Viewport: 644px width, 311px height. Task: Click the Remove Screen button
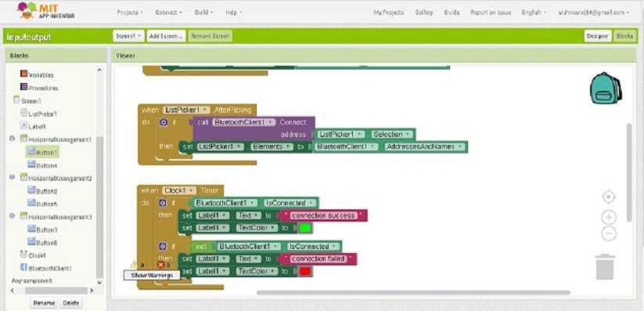click(210, 36)
